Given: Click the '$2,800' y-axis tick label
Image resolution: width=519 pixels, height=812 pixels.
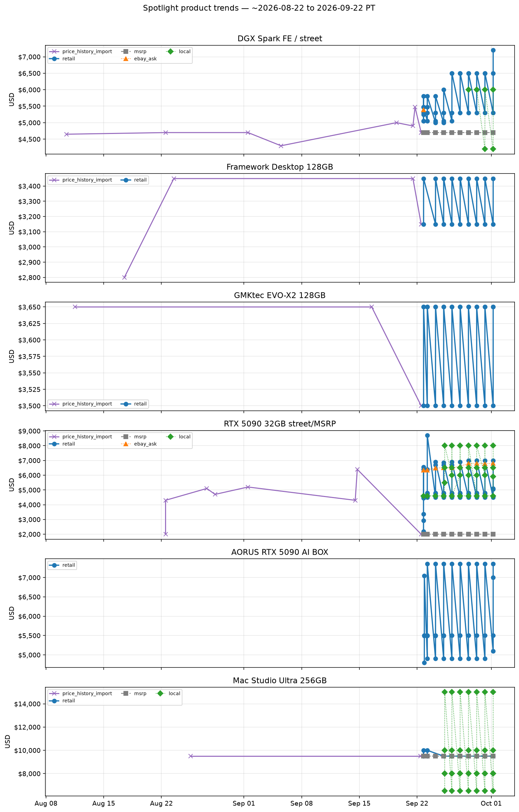Looking at the screenshot, I should click(29, 277).
